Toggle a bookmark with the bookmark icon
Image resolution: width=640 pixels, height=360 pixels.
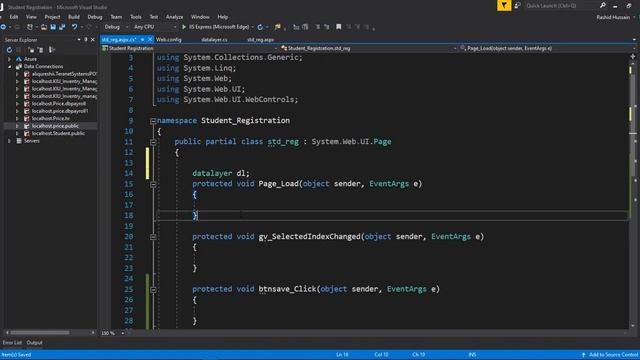[x=338, y=27]
